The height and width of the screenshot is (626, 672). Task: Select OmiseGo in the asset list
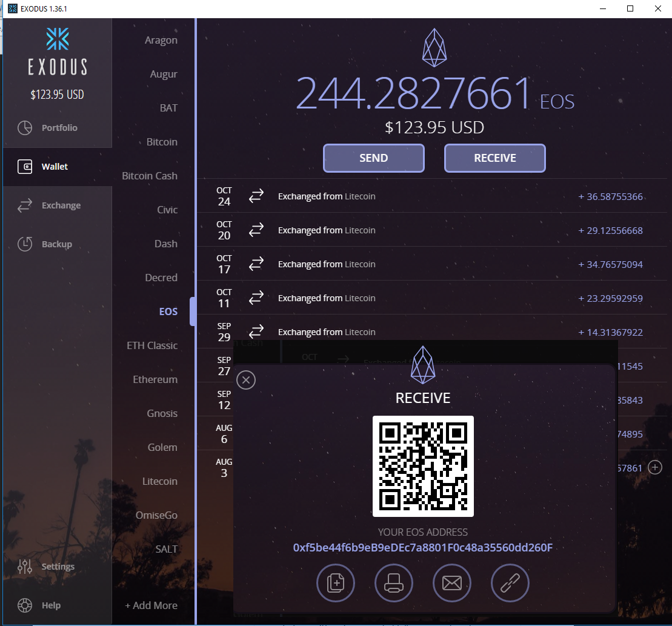156,515
